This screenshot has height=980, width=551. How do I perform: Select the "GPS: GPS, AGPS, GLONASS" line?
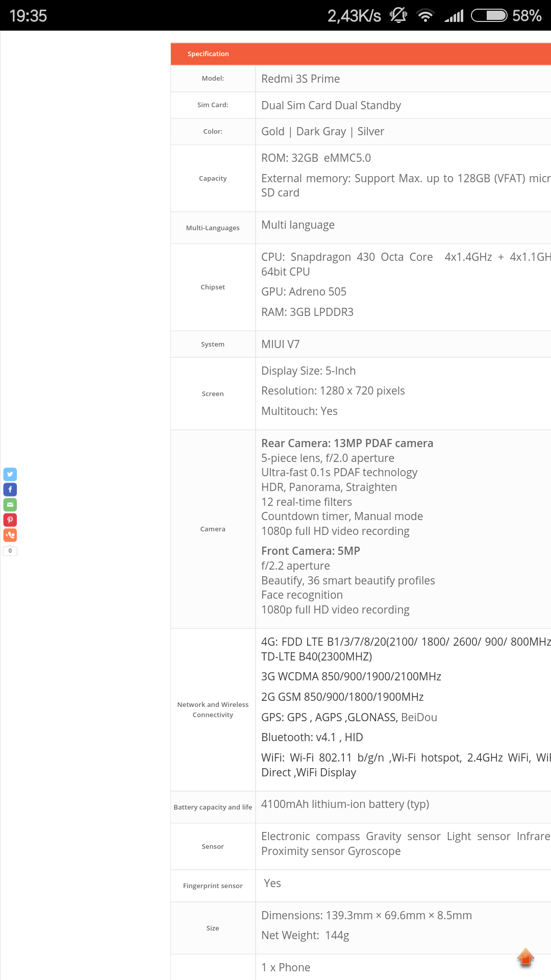click(349, 717)
